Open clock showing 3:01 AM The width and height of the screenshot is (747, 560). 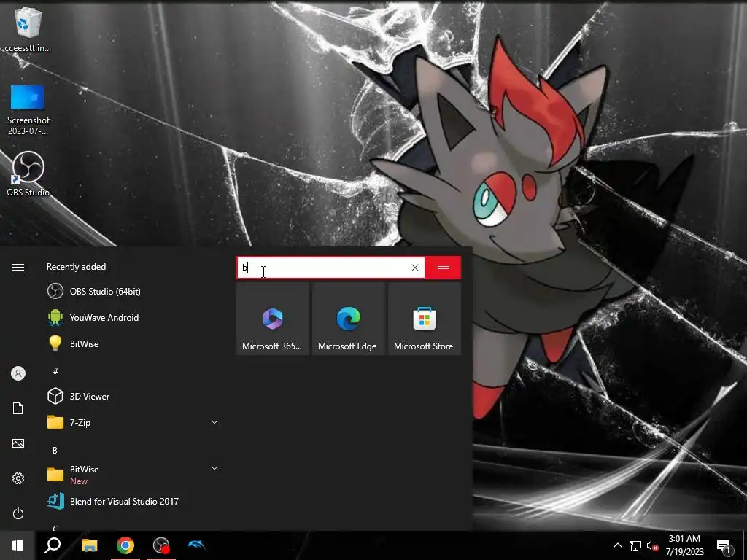[684, 545]
